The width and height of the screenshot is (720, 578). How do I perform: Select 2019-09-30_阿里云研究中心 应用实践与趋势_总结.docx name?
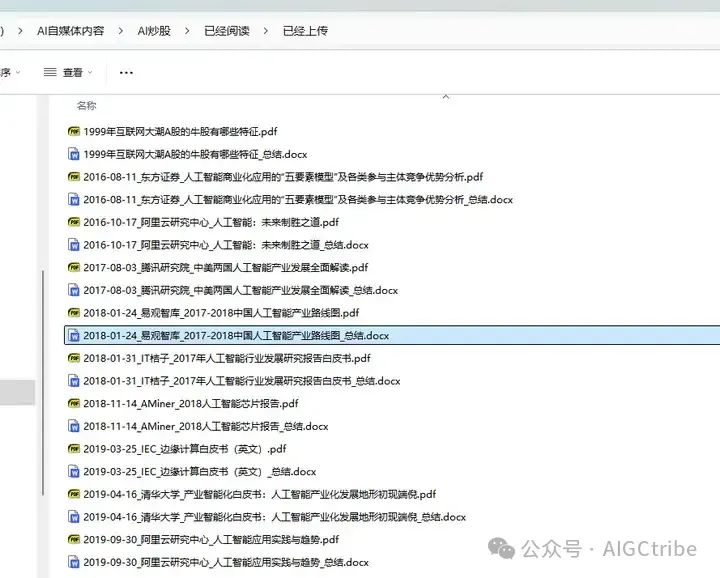226,562
